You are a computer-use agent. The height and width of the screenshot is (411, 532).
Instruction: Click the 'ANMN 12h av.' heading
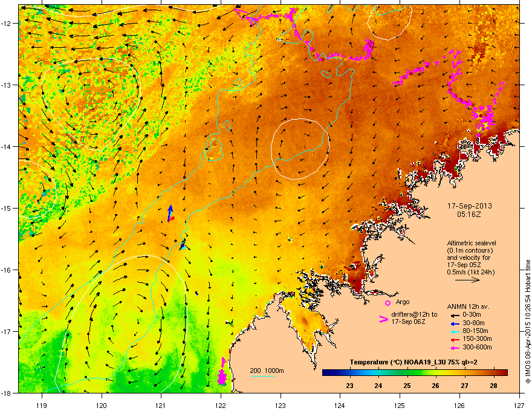(x=468, y=307)
